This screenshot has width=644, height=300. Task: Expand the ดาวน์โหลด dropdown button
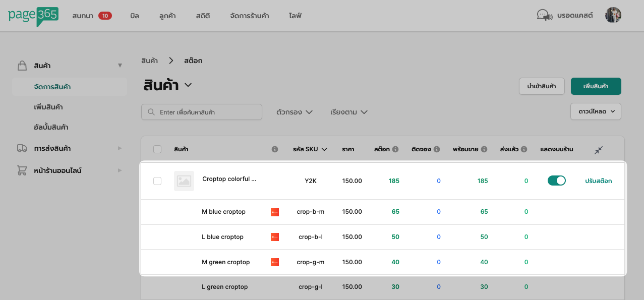click(x=596, y=111)
